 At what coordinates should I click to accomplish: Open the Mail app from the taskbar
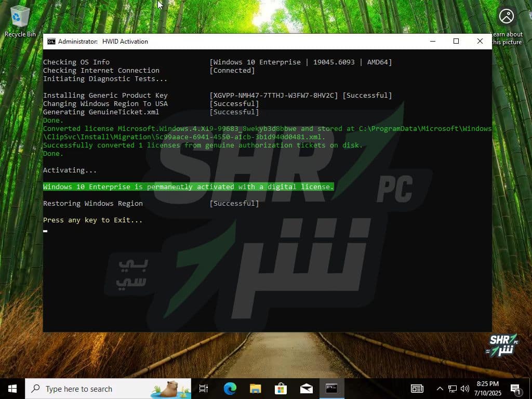coord(306,389)
